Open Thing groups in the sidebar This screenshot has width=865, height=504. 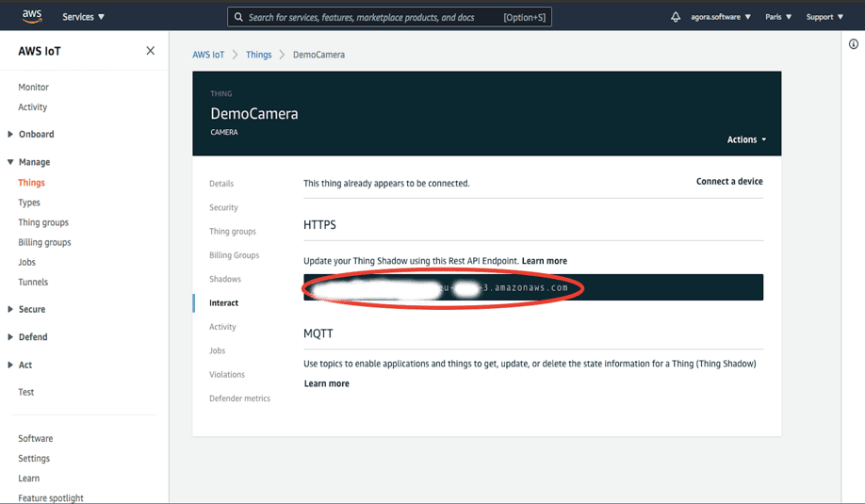tap(43, 222)
